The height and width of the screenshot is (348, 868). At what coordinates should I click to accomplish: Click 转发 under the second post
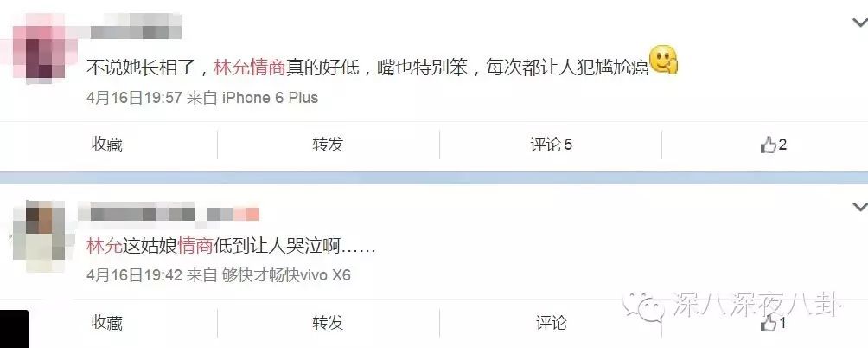(328, 323)
